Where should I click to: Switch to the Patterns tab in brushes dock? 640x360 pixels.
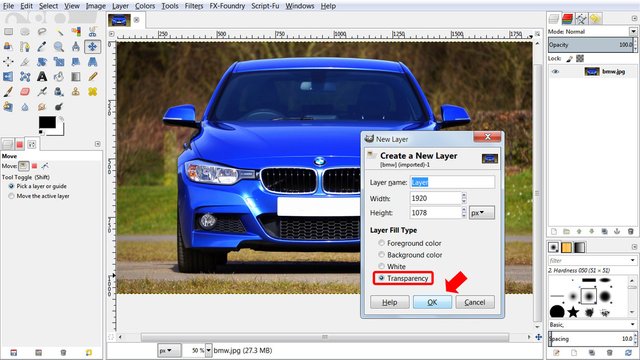tap(567, 247)
